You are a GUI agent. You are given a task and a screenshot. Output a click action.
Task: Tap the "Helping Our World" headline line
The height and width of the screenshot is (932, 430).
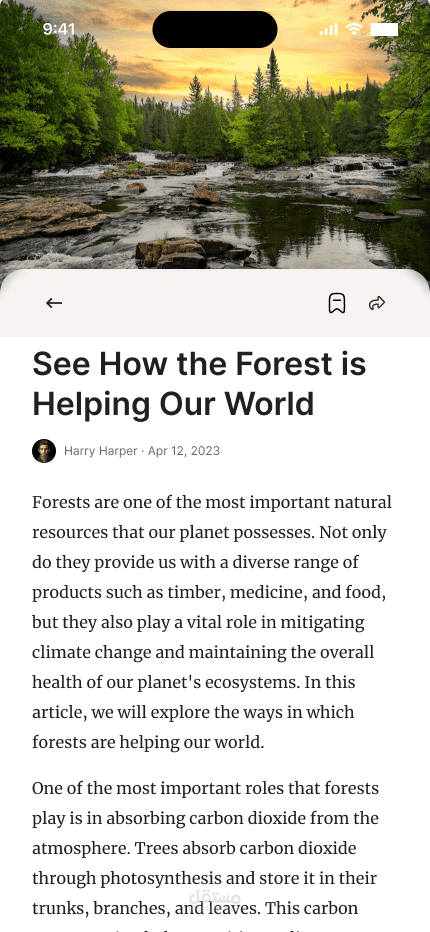click(x=173, y=405)
